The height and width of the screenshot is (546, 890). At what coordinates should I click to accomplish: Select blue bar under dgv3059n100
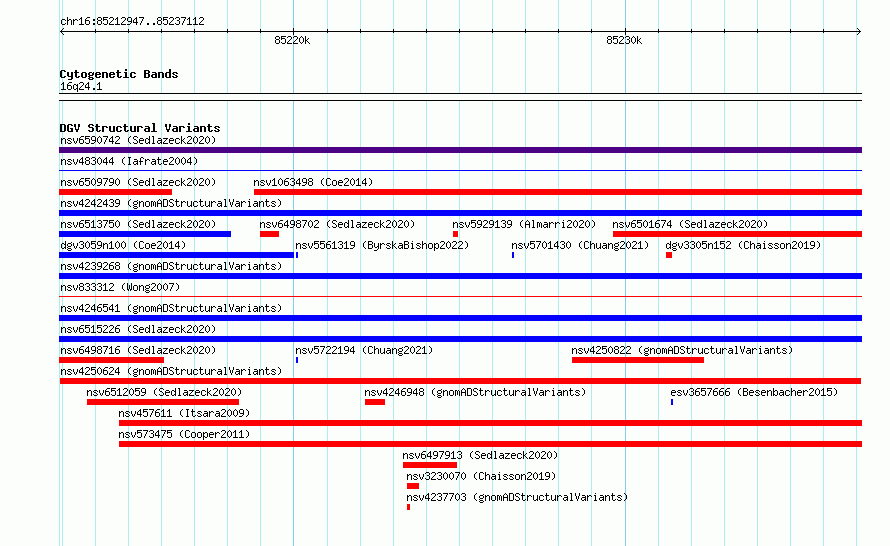(x=177, y=255)
